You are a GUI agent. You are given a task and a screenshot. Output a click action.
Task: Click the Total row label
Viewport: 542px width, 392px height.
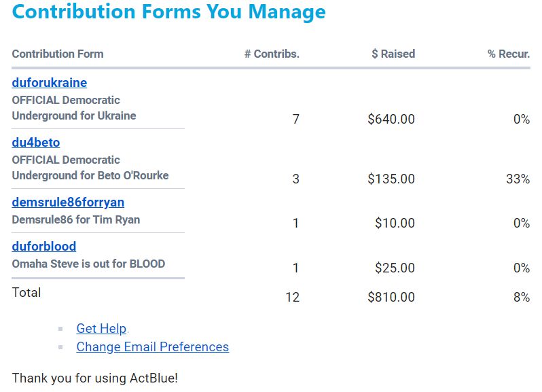(26, 293)
